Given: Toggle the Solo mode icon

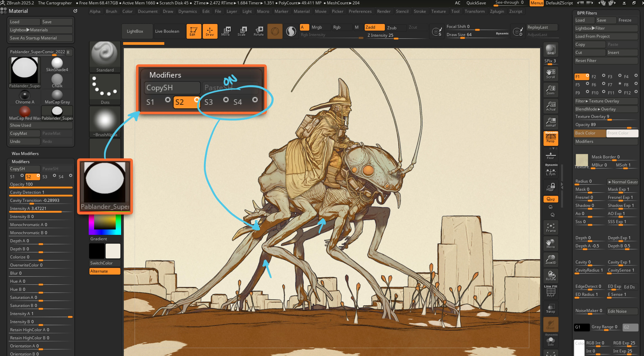Looking at the screenshot, I should (551, 341).
